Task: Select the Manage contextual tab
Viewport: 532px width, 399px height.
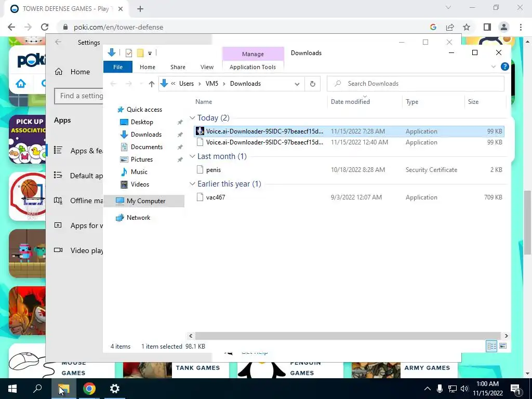Action: [253, 54]
